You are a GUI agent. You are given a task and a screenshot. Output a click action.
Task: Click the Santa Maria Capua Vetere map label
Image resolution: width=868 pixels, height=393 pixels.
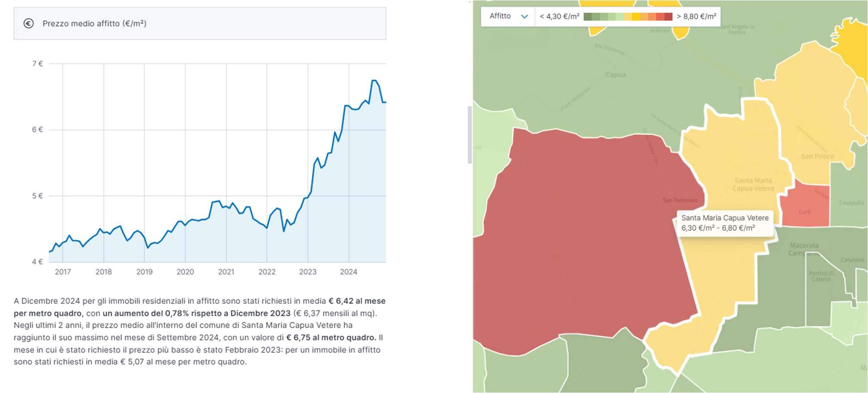[753, 185]
